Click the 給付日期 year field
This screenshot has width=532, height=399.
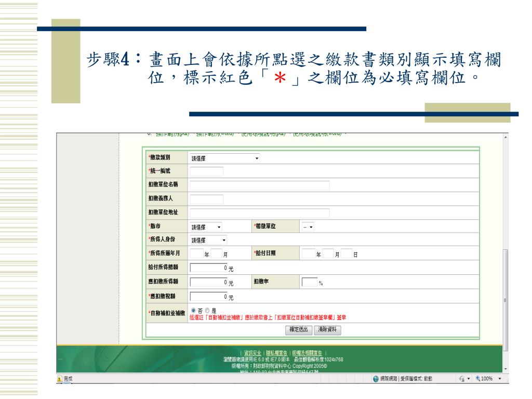click(309, 254)
